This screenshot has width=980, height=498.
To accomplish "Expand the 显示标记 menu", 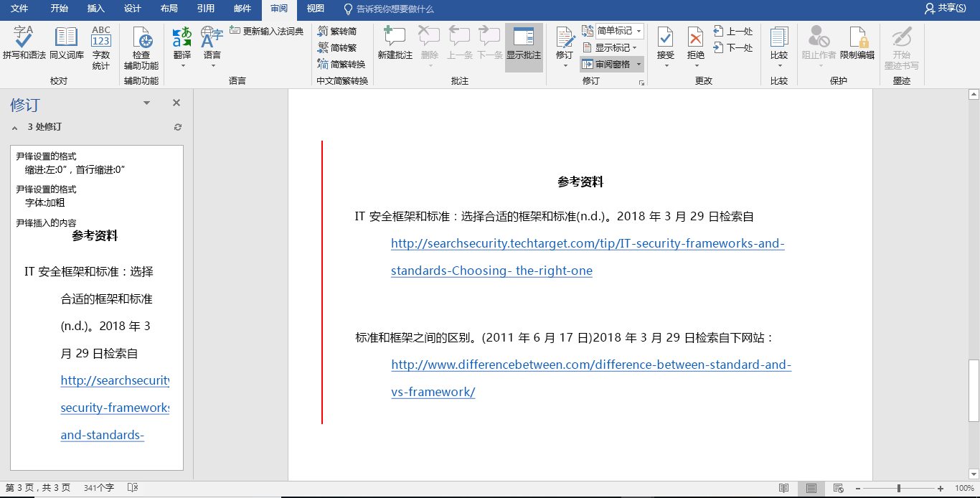I will pos(610,47).
